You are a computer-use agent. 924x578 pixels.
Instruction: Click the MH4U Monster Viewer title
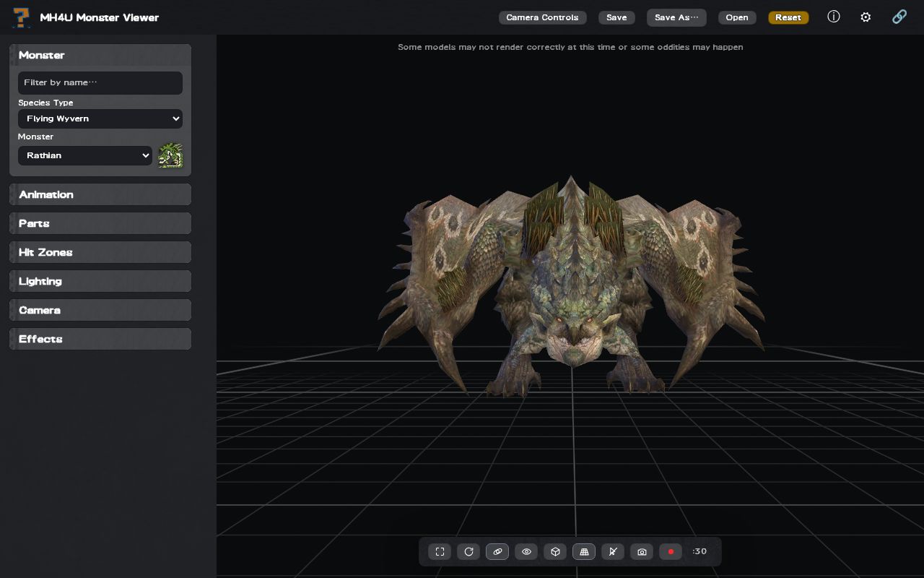tap(100, 17)
